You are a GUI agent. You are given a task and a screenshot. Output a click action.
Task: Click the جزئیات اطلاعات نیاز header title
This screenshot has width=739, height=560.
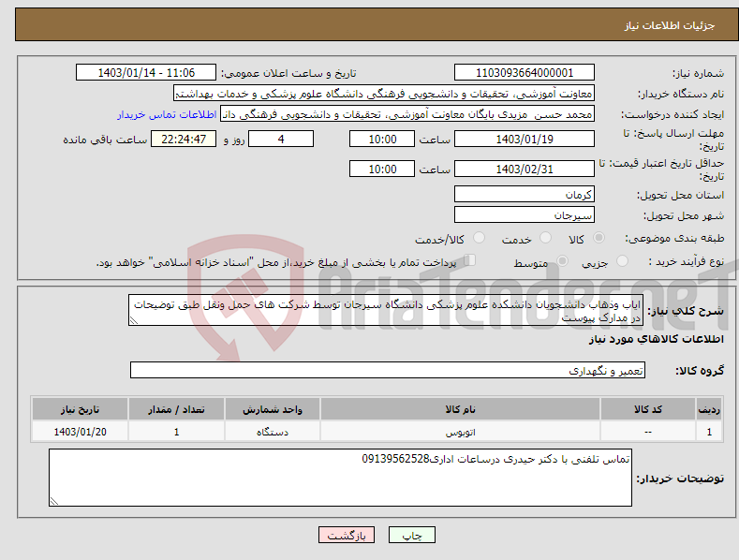click(670, 25)
